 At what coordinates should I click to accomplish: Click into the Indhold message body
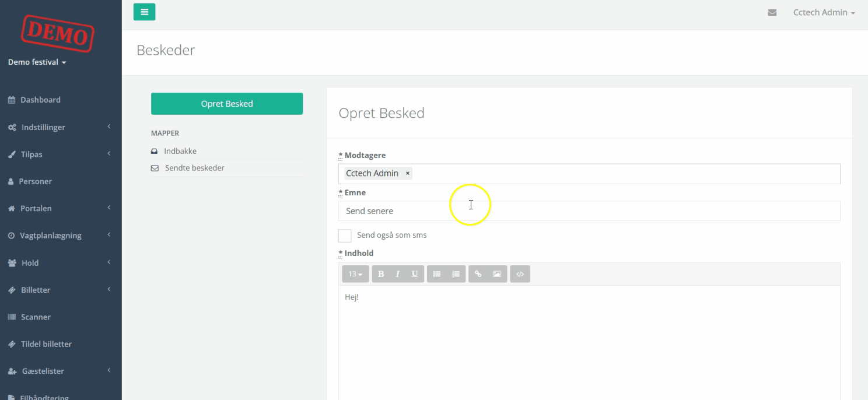(x=589, y=343)
